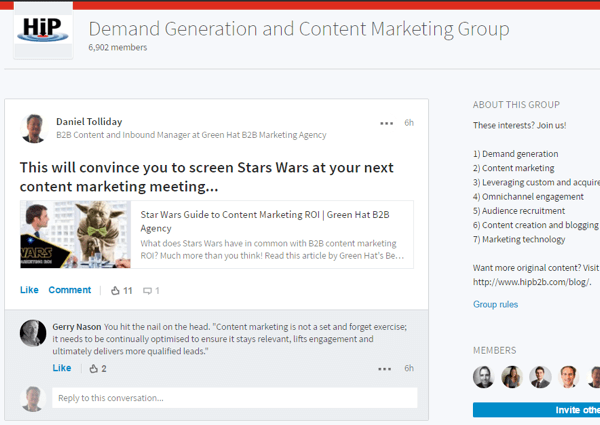Viewport: 600px width, 425px height.
Task: Click the Demand Generation and Content Marketing Group title
Action: 299,29
